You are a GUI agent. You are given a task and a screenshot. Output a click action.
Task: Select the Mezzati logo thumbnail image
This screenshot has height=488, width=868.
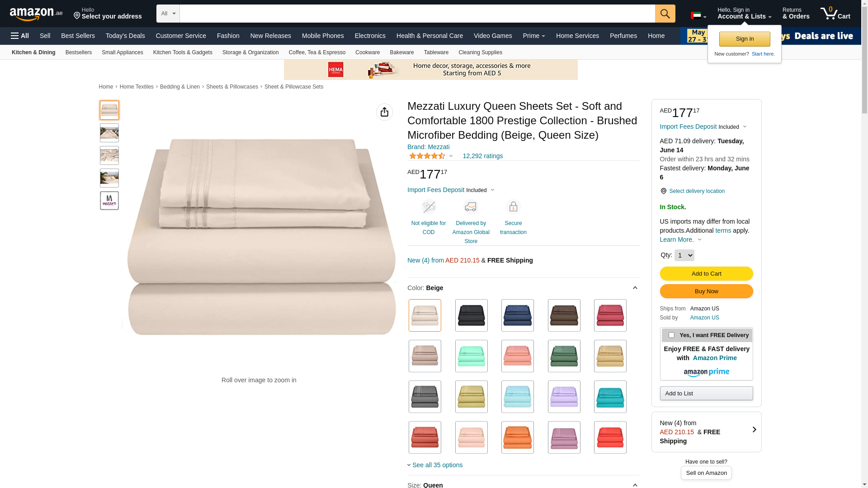click(x=109, y=201)
